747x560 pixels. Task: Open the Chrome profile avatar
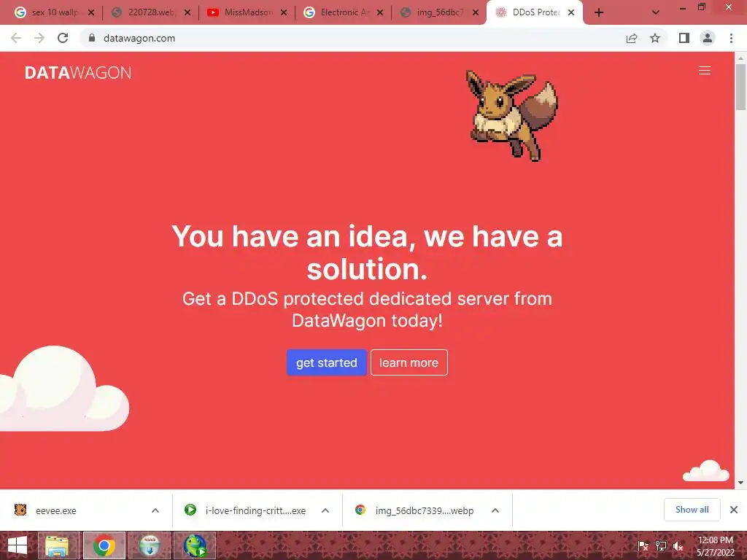tap(708, 38)
